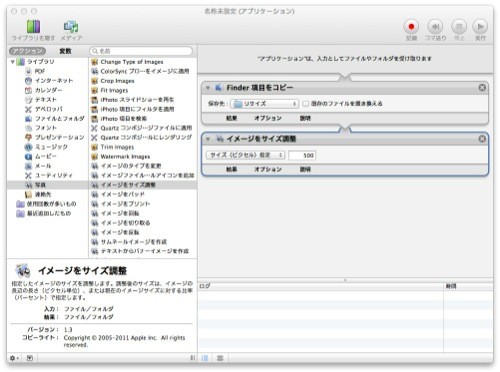
Task: Run the workflow with 実行 button
Action: (x=480, y=27)
